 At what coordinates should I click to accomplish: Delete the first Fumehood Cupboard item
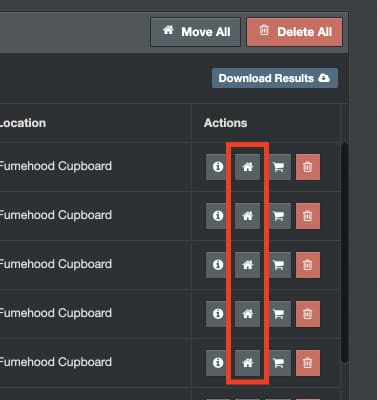308,167
